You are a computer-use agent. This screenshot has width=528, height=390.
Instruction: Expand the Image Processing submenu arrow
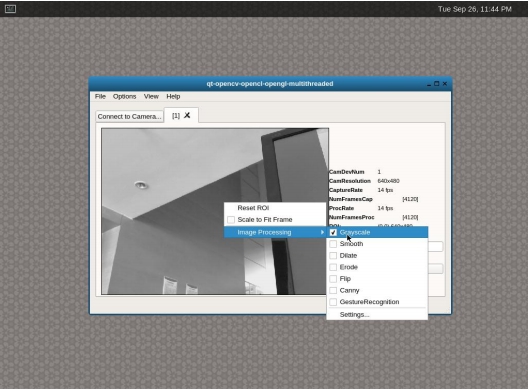(322, 232)
